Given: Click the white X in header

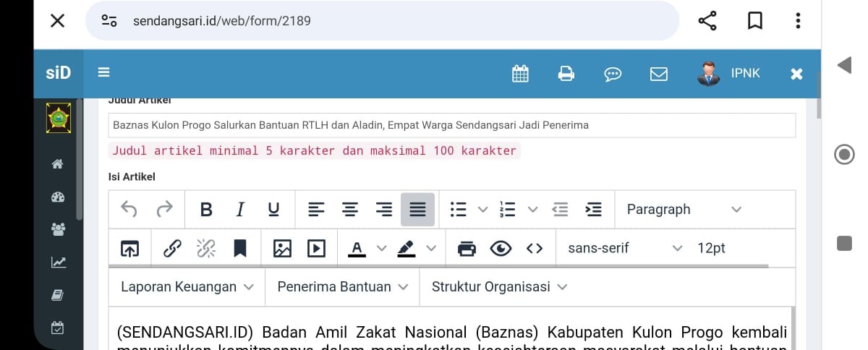Looking at the screenshot, I should click(x=796, y=74).
